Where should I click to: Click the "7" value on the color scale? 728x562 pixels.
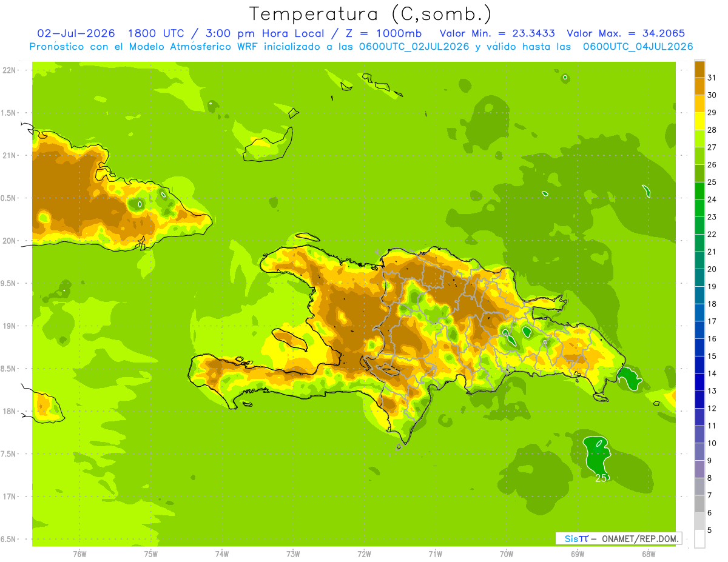point(710,495)
